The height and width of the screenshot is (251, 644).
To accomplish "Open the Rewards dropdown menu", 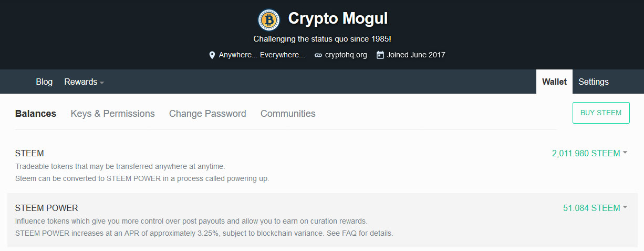I will point(84,82).
